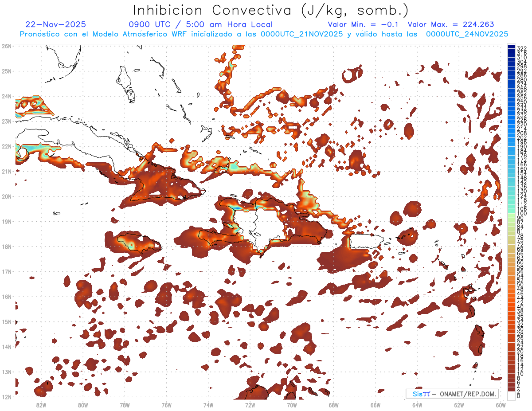This screenshot has height=411, width=532.
Task: Click the 26N latitude label
Action: click(x=6, y=46)
